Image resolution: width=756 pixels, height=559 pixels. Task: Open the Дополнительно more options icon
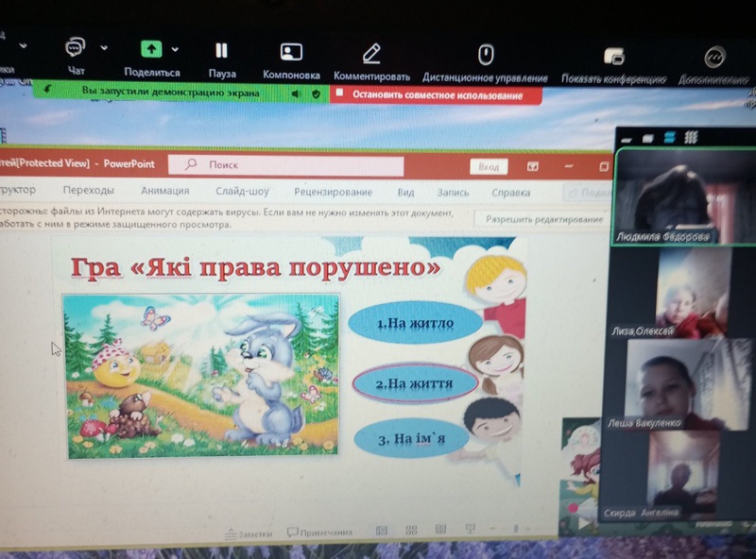(715, 58)
